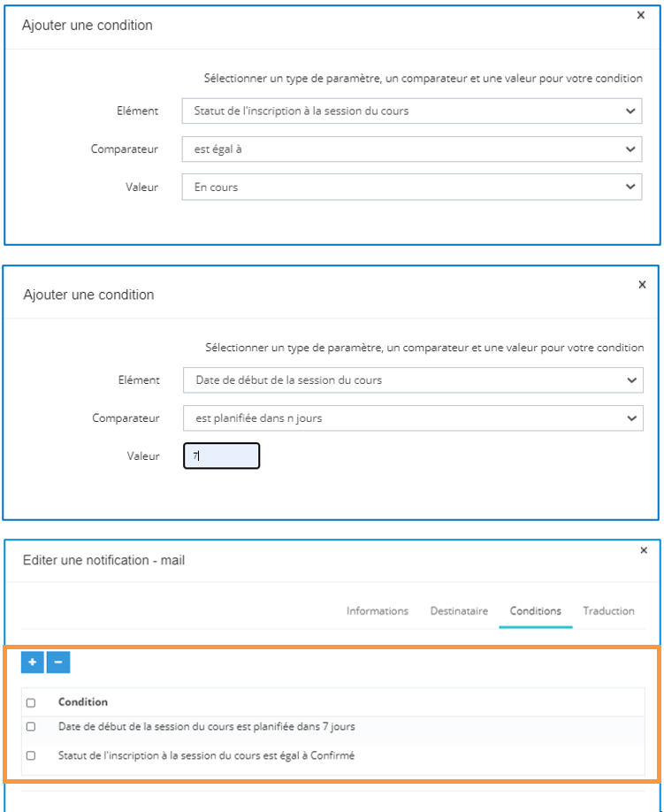Screen dimensions: 664x812
Task: Expand the 'est planifiée dans n jours' dropdown
Action: click(413, 418)
